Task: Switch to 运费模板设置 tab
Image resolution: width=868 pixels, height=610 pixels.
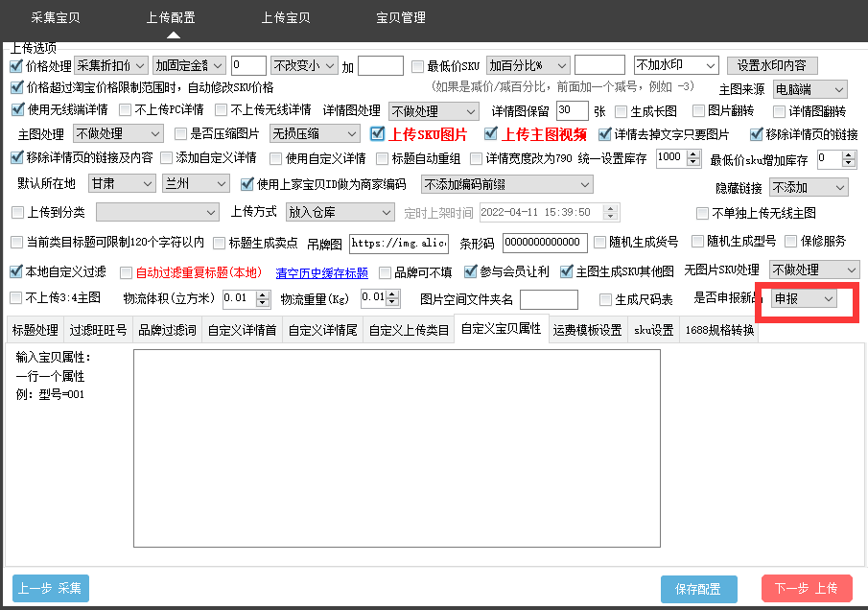Action: click(588, 331)
